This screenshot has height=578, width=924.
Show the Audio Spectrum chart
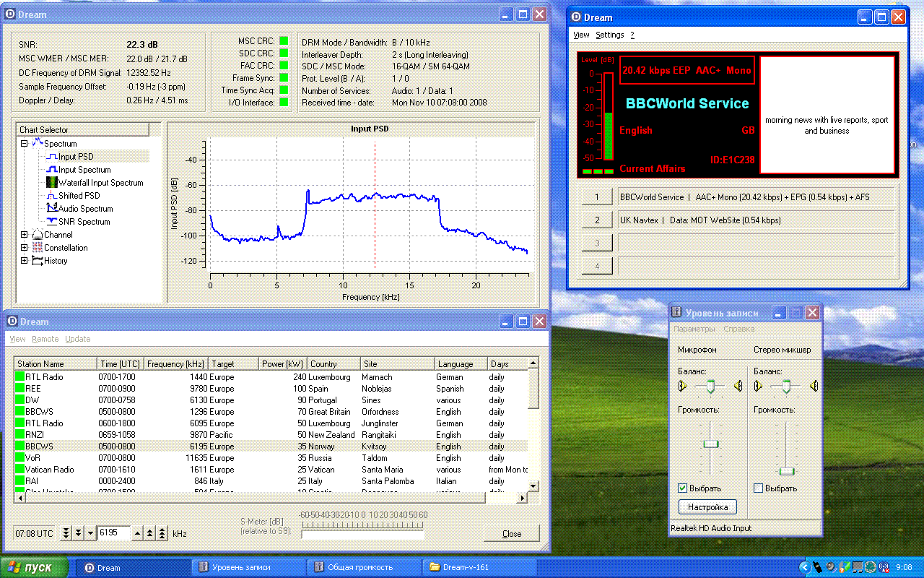85,209
